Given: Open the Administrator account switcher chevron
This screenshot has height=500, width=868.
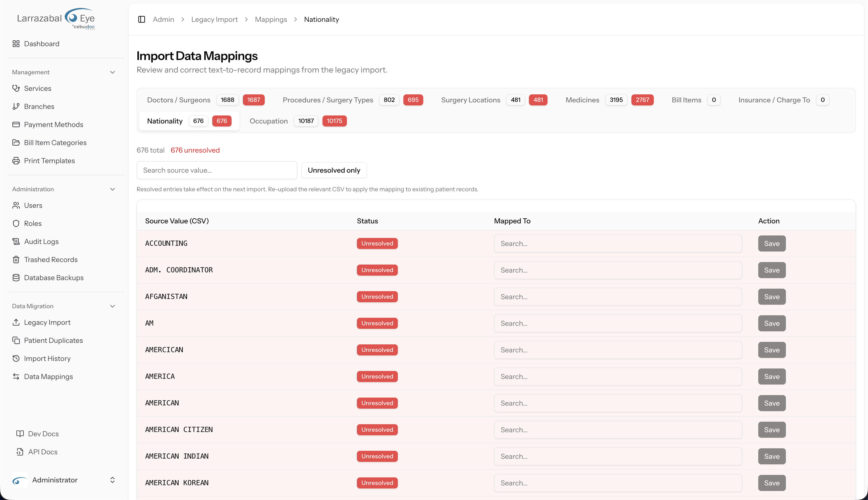Looking at the screenshot, I should (112, 480).
